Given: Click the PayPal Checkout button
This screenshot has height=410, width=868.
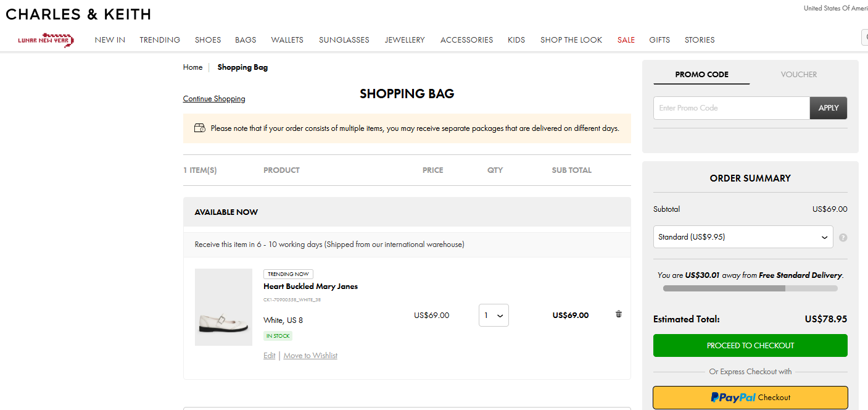Looking at the screenshot, I should coord(750,397).
